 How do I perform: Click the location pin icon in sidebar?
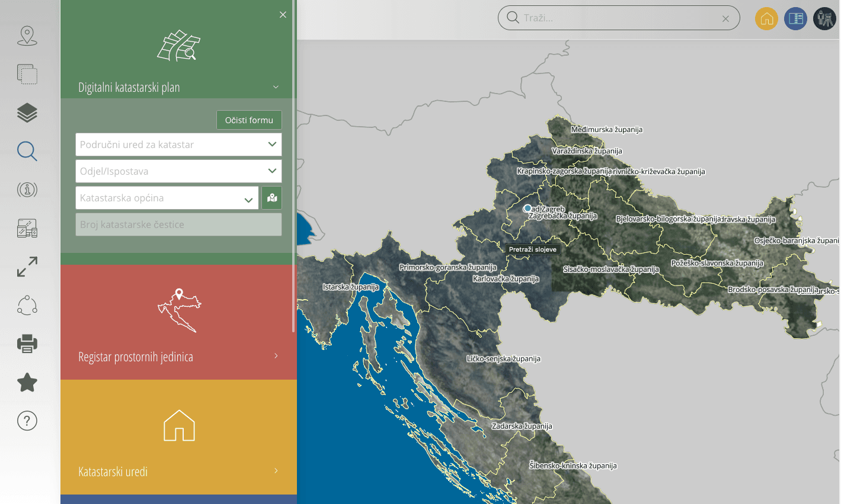[27, 36]
